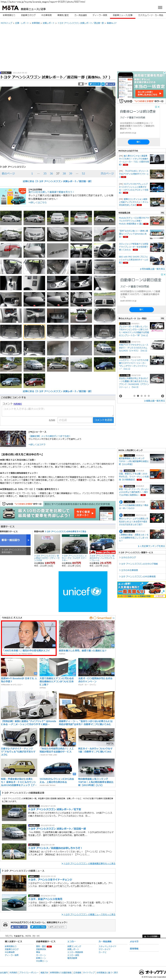This screenshot has width=166, height=980.
Task: Click the お名前 name input field
Action: tap(75, 420)
